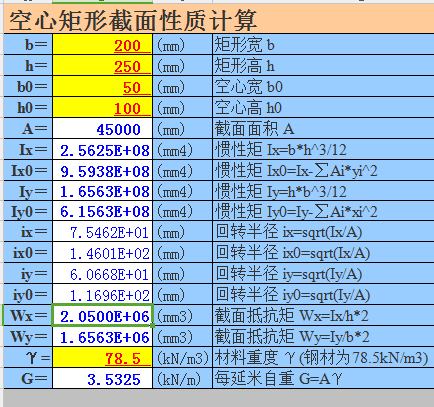Click description 矩形宽 b
The image size is (434, 407).
[244, 45]
